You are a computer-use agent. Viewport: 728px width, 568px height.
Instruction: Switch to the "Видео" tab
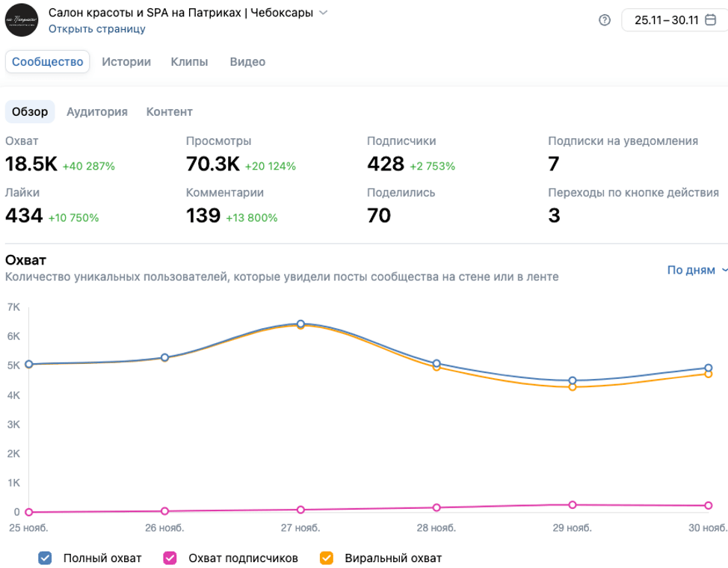(x=247, y=62)
